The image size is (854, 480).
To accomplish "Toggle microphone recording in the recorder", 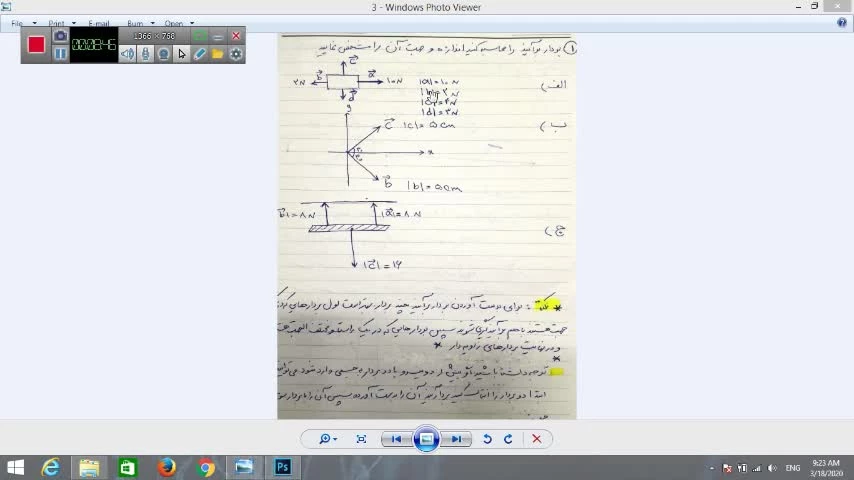I will point(146,54).
